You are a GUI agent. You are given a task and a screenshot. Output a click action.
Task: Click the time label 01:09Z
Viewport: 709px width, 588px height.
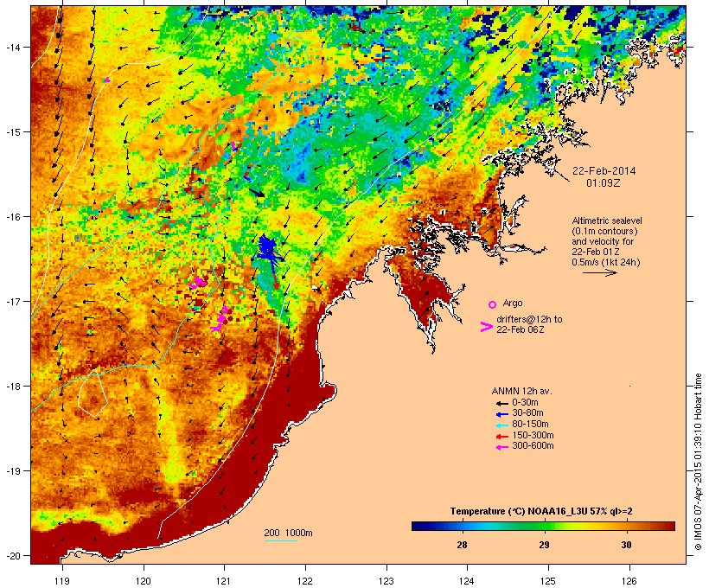pos(604,183)
